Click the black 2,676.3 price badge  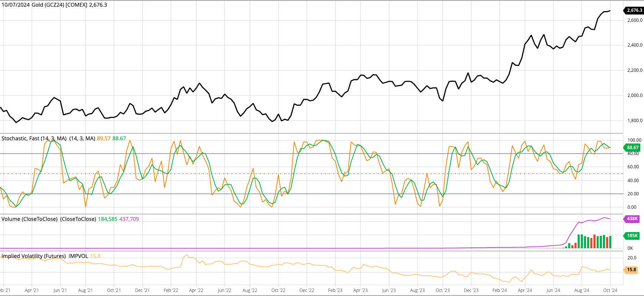[634, 10]
